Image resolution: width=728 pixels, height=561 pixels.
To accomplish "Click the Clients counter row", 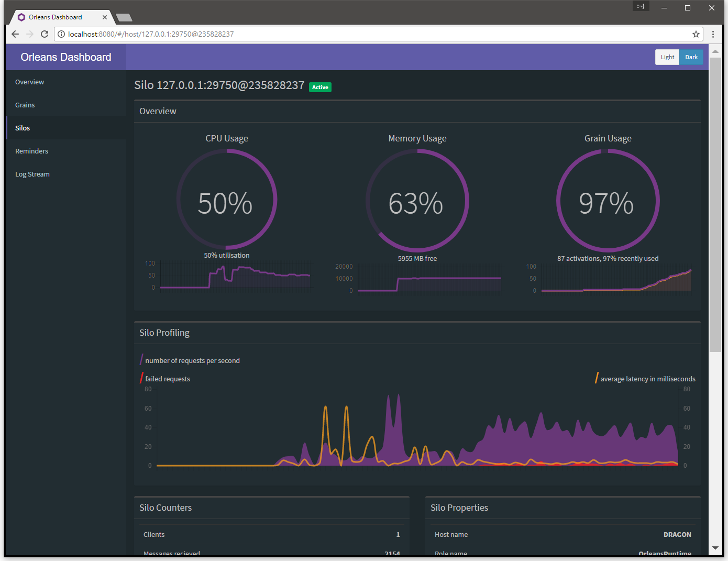I will click(x=272, y=535).
